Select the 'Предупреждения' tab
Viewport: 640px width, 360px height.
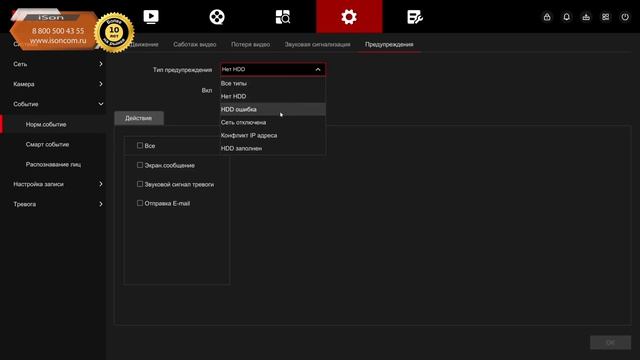[x=389, y=44]
